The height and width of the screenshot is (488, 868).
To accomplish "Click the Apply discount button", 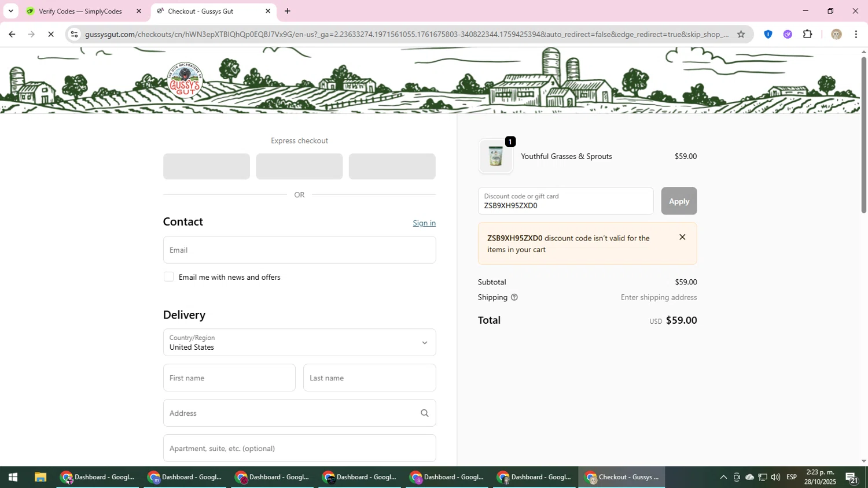I will click(679, 201).
